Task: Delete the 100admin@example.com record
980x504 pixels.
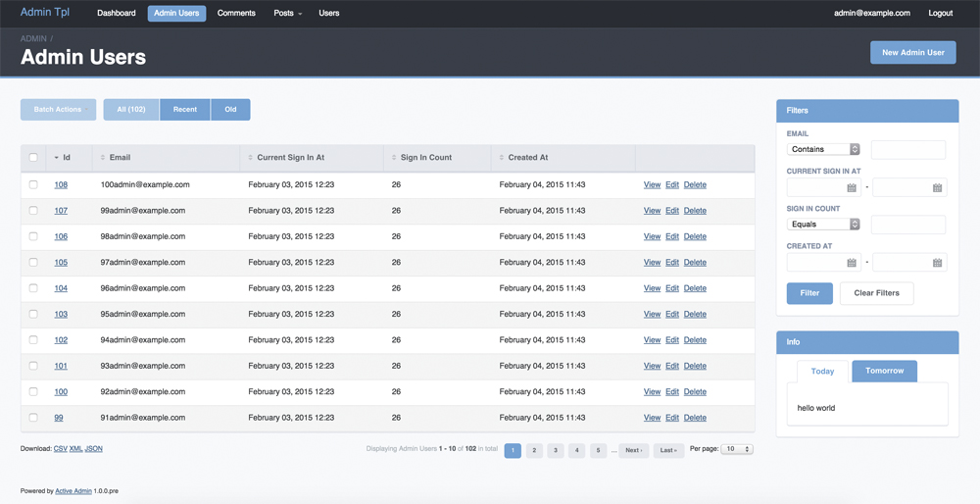Action: tap(695, 185)
